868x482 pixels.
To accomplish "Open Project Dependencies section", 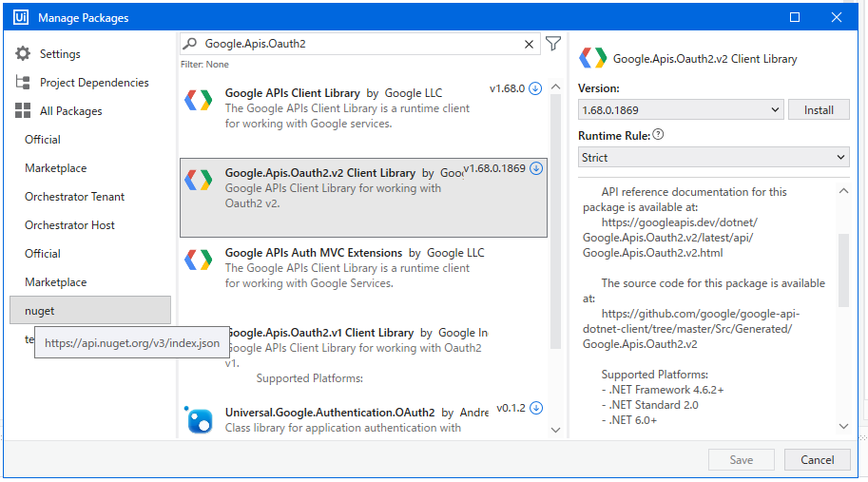I will (93, 83).
